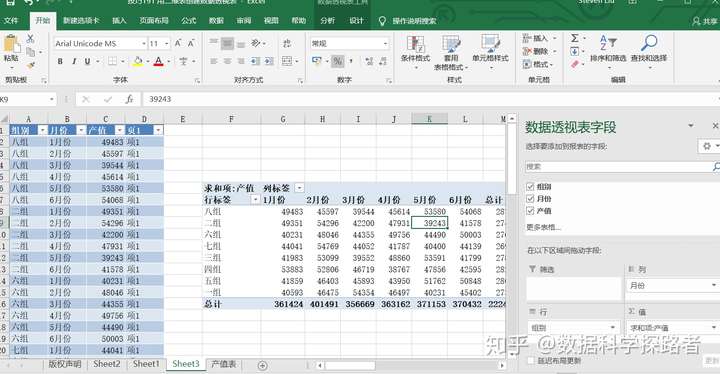Open the 求和项:产值 values field dropdown
The image size is (720, 374).
click(x=714, y=328)
